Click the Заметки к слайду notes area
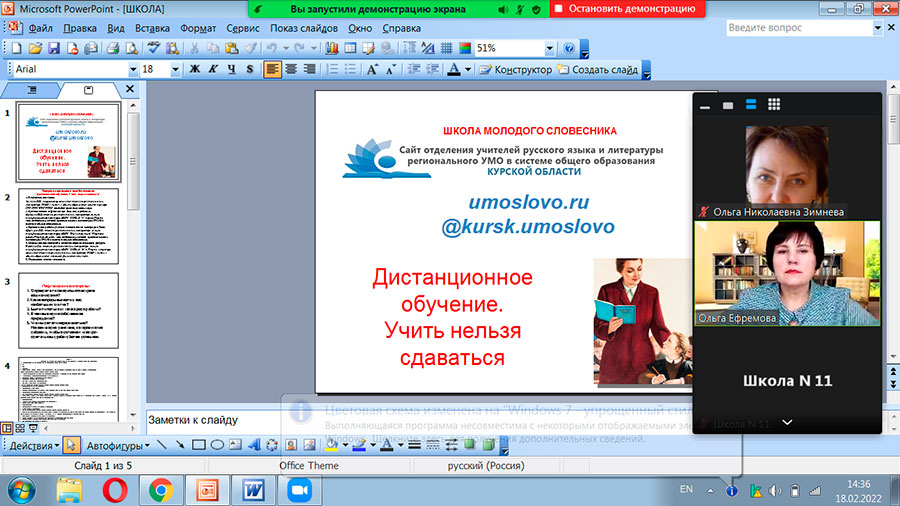900x506 pixels. coord(419,420)
